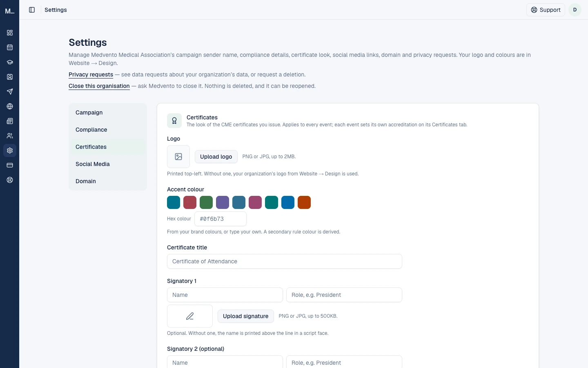Click the logo image placeholder box
Image resolution: width=588 pixels, height=368 pixels.
point(178,157)
